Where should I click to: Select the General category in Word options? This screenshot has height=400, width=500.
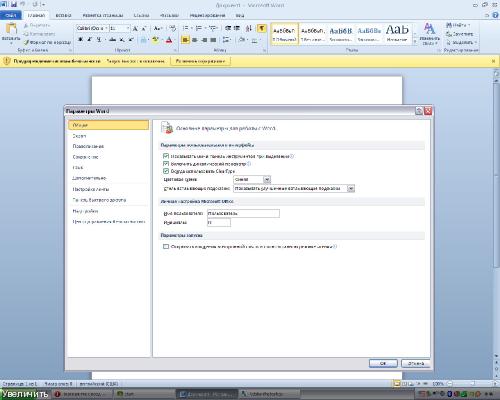[108, 125]
